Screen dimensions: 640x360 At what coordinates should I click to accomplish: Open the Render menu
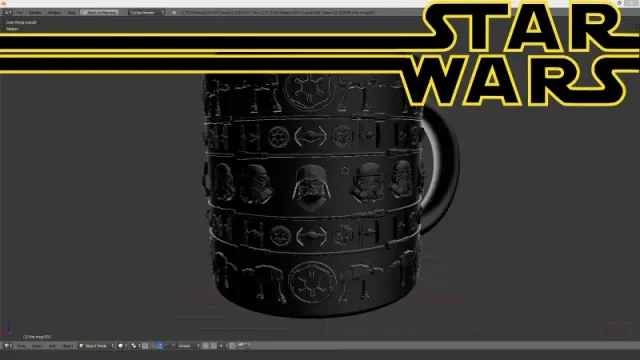point(35,13)
